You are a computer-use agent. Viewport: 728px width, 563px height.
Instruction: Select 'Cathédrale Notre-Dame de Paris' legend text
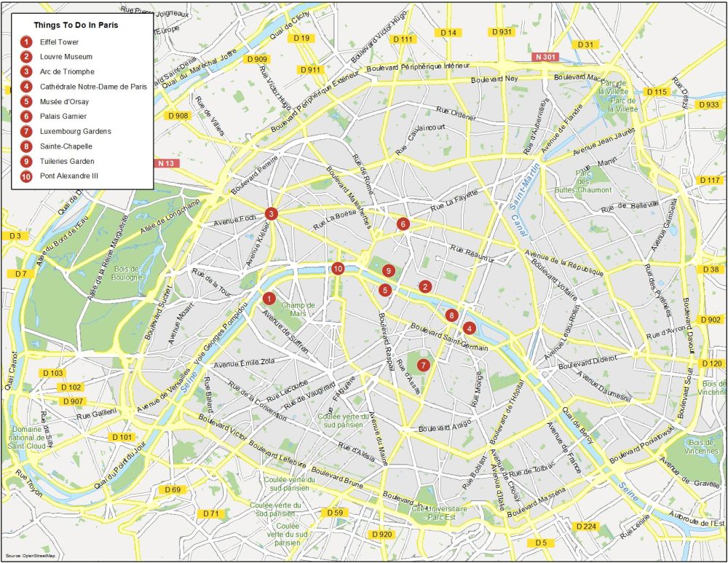point(93,87)
